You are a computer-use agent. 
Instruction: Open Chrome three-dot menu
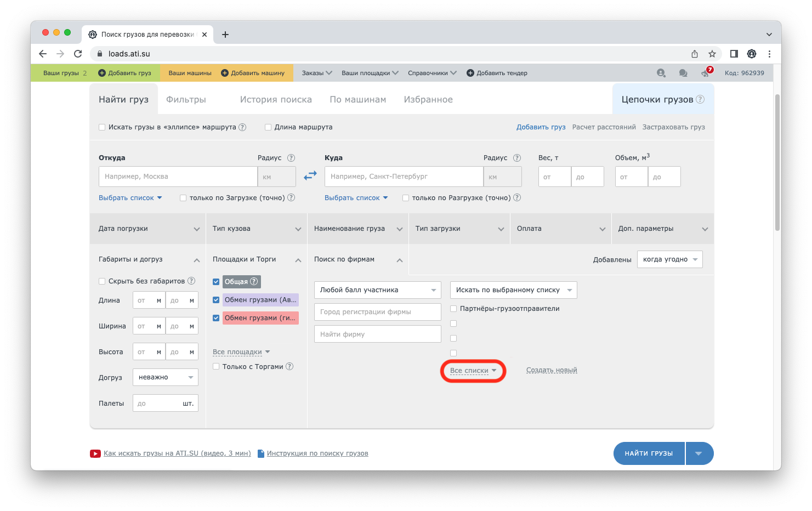769,54
